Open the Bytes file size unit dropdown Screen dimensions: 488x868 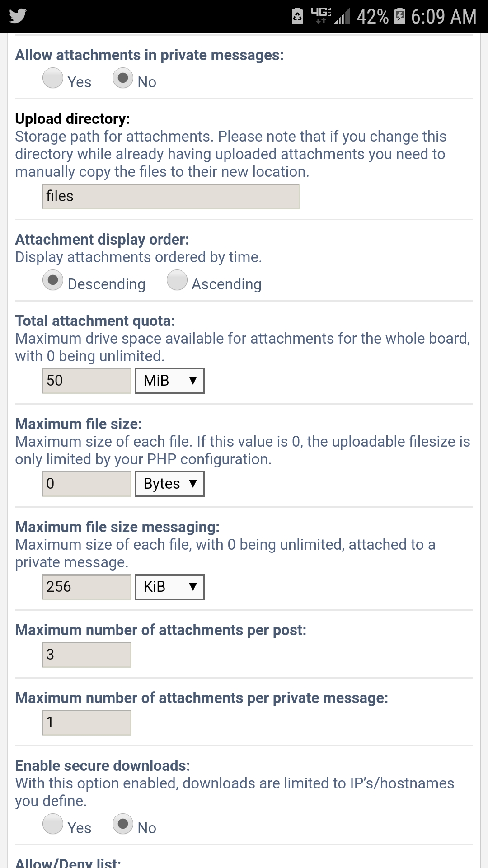pos(170,484)
